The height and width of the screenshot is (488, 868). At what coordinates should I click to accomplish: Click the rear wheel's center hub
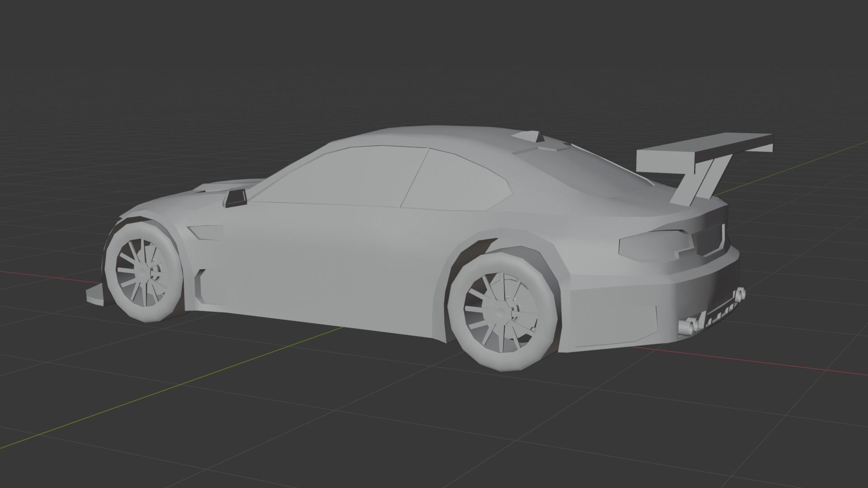[x=501, y=313]
